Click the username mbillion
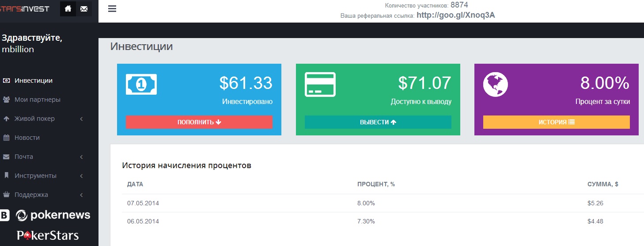The width and height of the screenshot is (644, 246). point(18,50)
